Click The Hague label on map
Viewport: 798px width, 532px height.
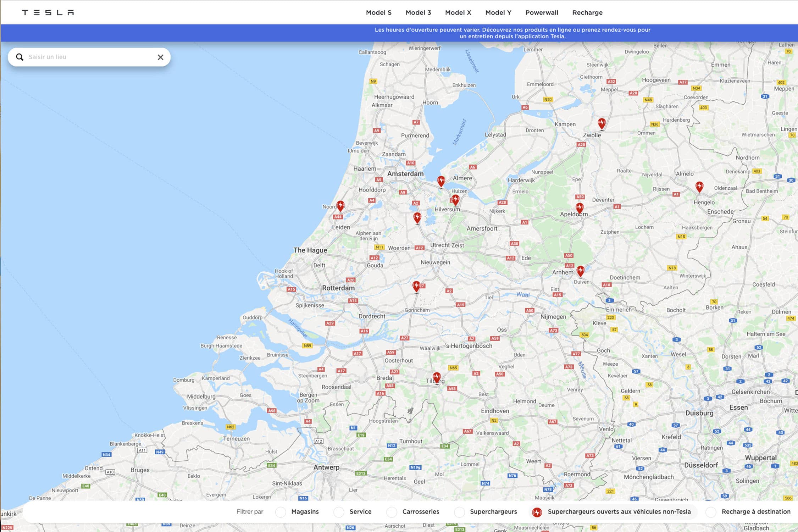pos(310,250)
